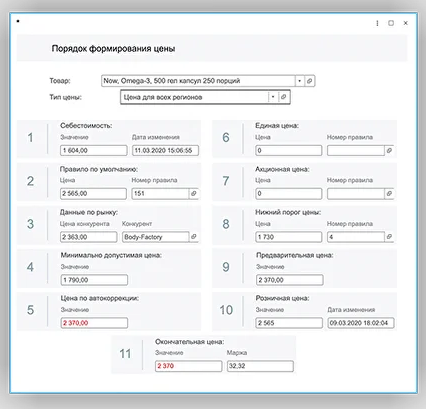Click lower threshold price field 1 730

[289, 237]
